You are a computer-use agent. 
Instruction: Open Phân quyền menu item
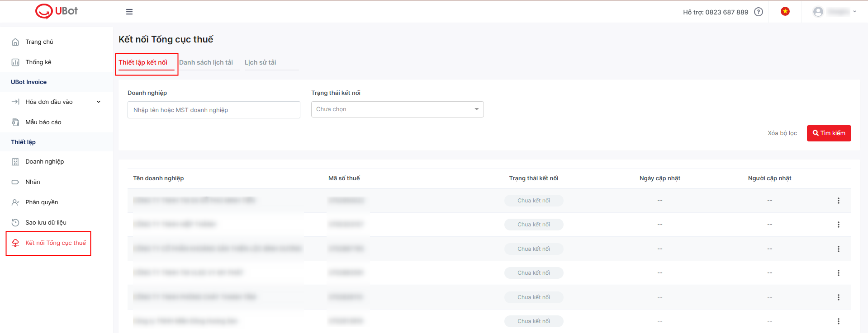(x=42, y=202)
